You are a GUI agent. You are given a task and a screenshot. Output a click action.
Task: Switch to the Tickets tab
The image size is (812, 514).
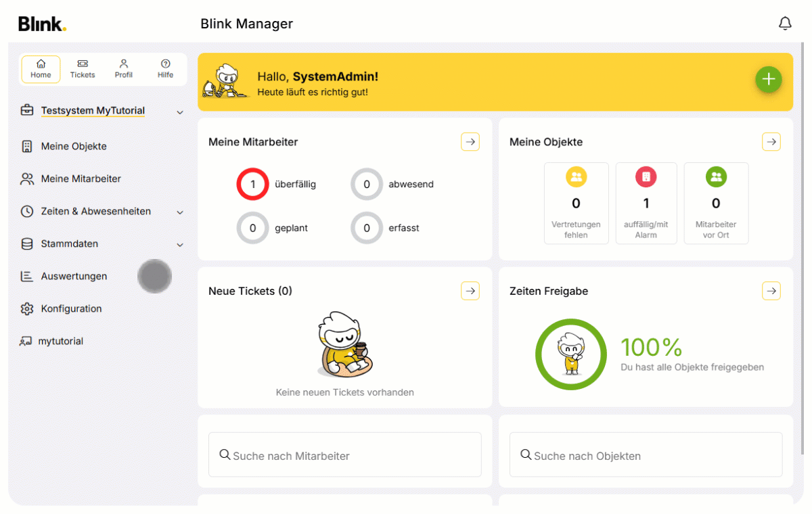pos(83,69)
